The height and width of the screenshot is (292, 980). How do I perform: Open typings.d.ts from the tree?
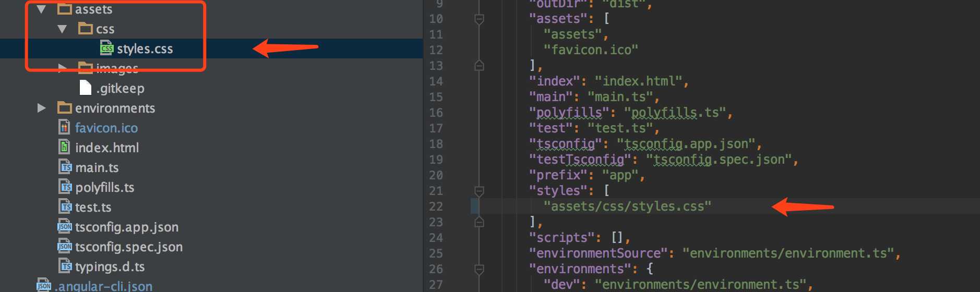click(x=110, y=267)
